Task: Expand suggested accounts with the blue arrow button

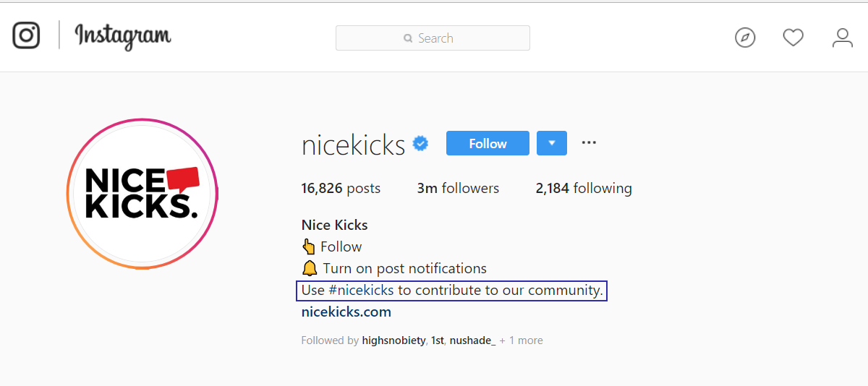Action: [x=552, y=143]
